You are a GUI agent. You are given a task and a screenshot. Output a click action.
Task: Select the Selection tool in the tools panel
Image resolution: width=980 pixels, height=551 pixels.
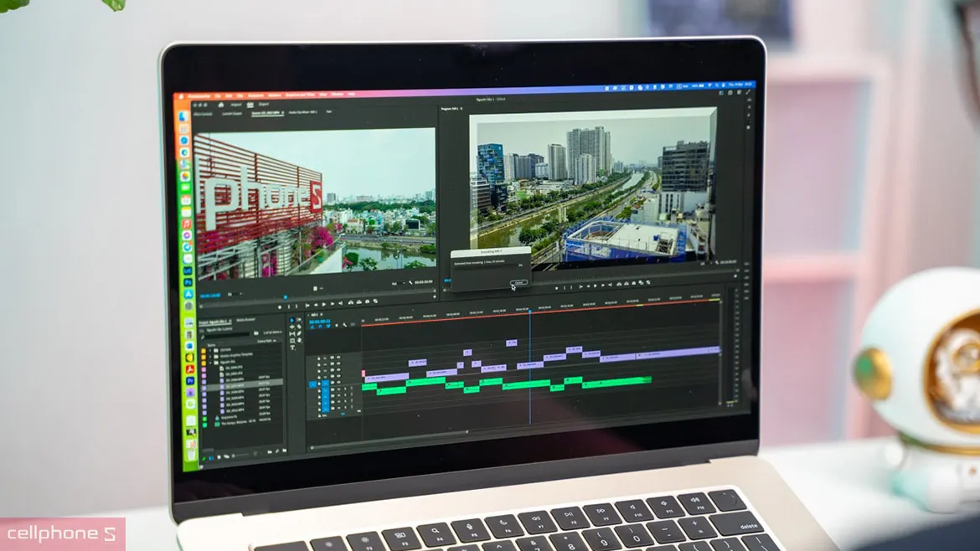point(291,320)
